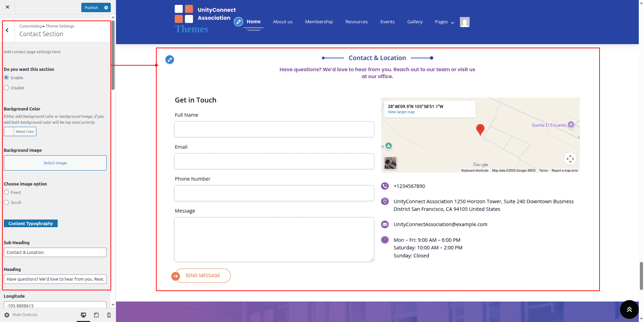Close the Customizer with the X icon

click(x=8, y=7)
